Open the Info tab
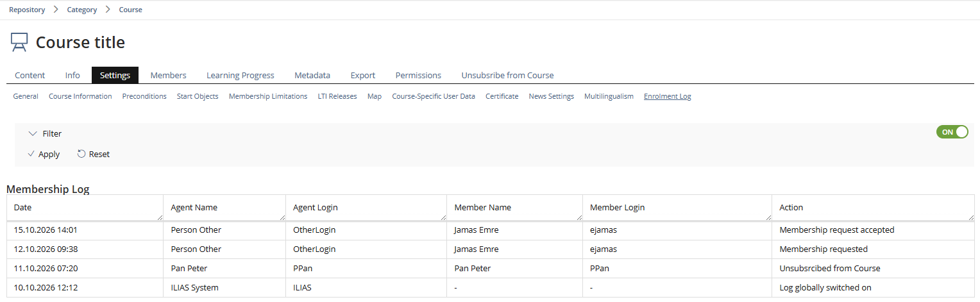 tap(72, 75)
